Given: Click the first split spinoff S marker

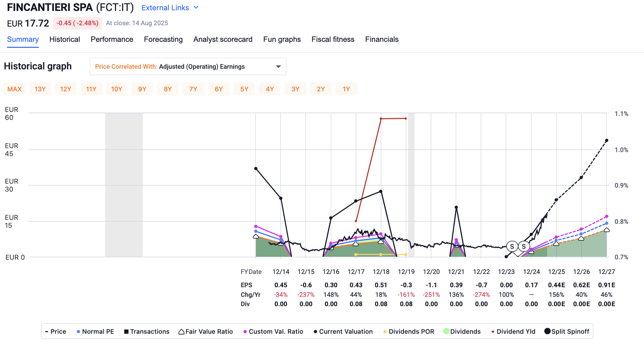Looking at the screenshot, I should [512, 246].
